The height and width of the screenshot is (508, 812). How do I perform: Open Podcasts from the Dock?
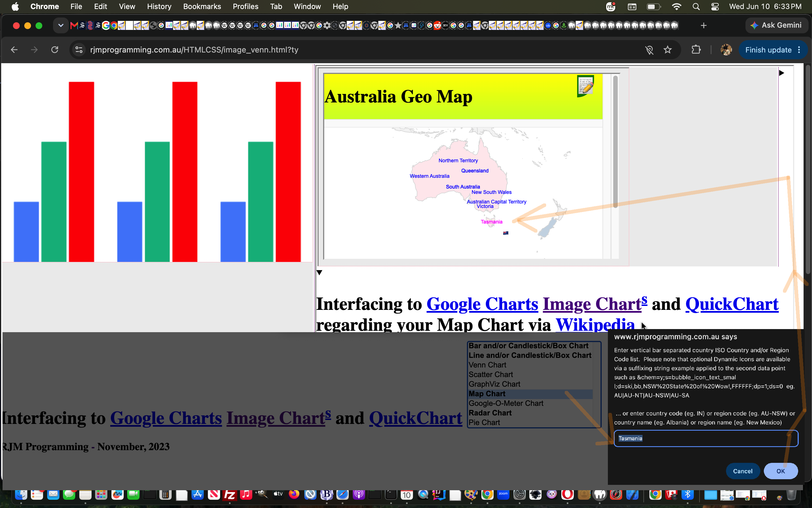coord(359,494)
